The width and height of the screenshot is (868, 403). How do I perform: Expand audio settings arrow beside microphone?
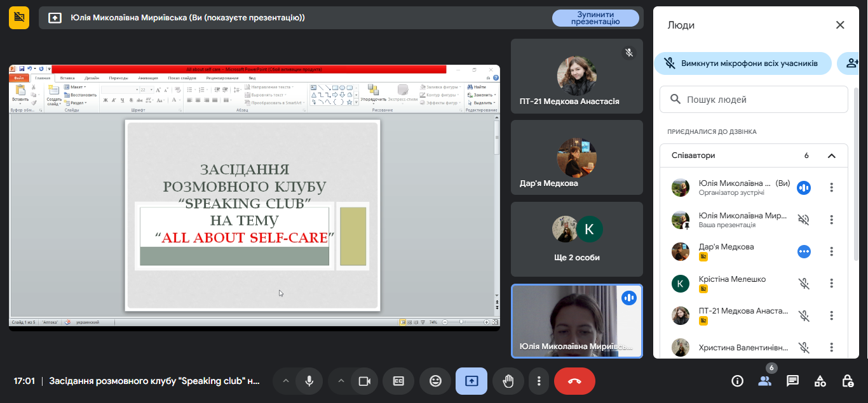coord(286,381)
